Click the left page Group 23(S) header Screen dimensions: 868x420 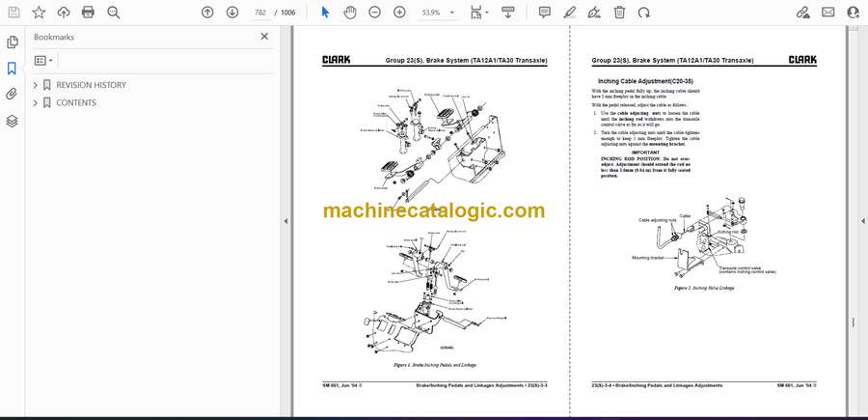466,60
